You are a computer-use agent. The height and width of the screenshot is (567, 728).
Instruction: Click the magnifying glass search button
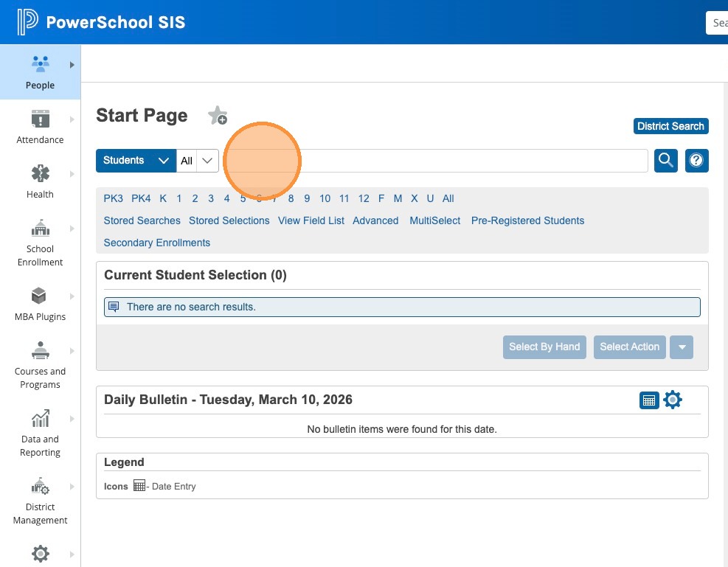666,160
